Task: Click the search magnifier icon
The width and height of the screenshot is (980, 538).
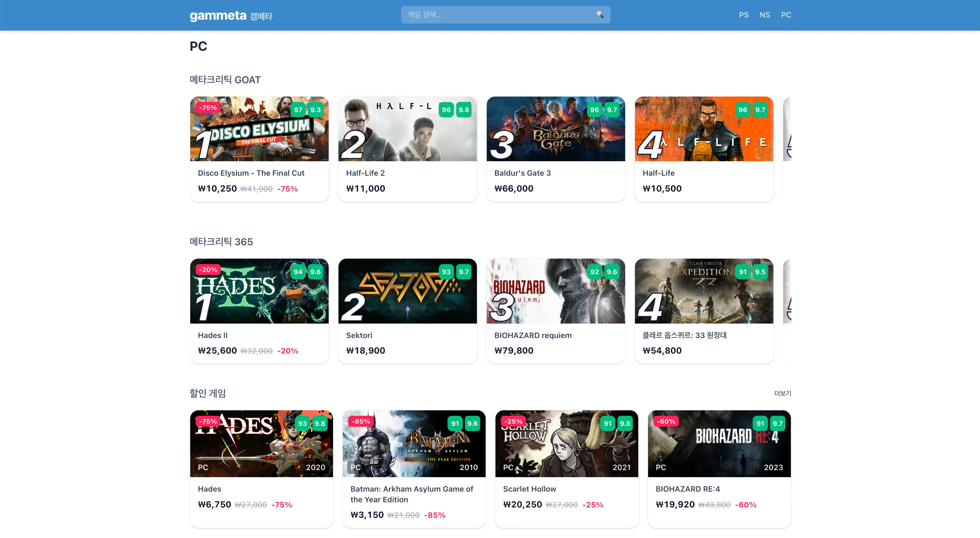Action: coord(600,15)
